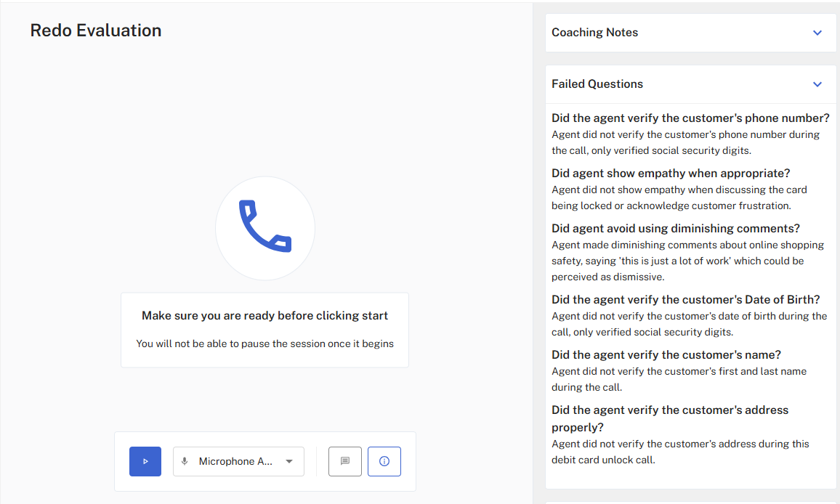Screen dimensions: 840x504
Task: Open the chat transcript icon button
Action: [x=345, y=461]
